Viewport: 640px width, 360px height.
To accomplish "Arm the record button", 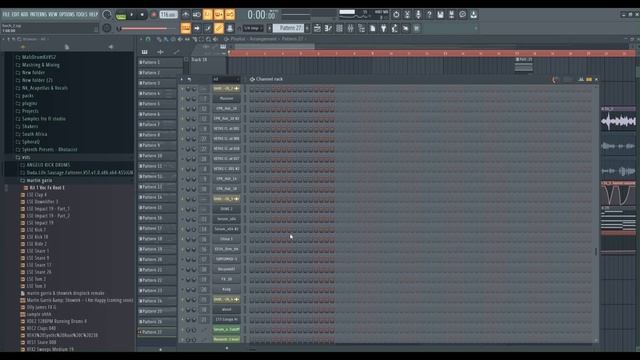I will click(x=154, y=15).
